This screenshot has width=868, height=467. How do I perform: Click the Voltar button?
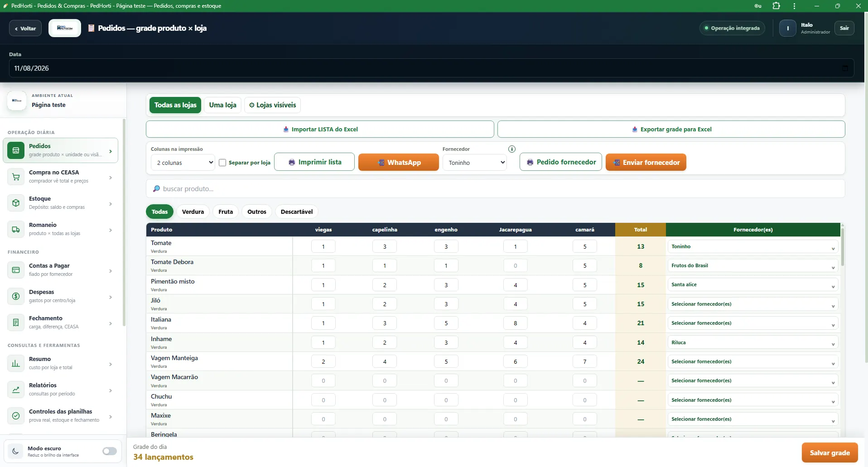pos(25,28)
